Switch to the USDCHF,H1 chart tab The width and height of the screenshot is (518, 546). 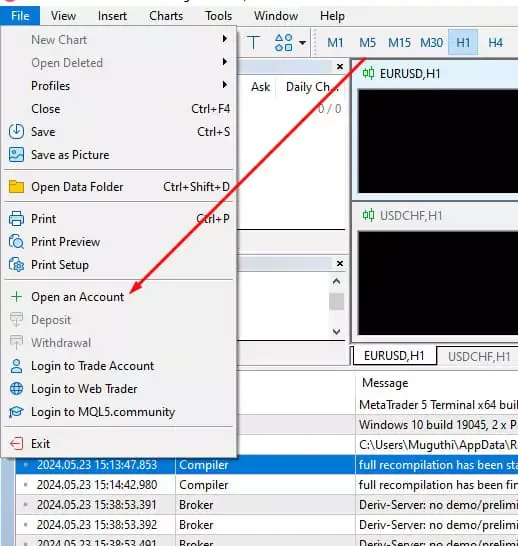(x=478, y=356)
